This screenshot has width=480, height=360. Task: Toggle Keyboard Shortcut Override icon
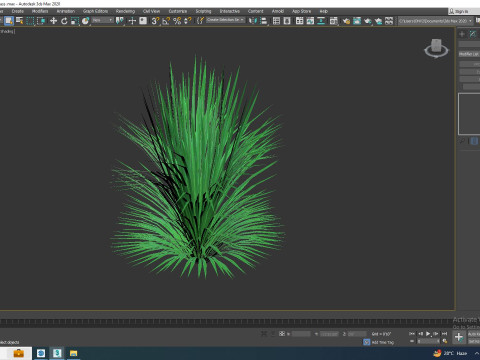pyautogui.click(x=143, y=21)
